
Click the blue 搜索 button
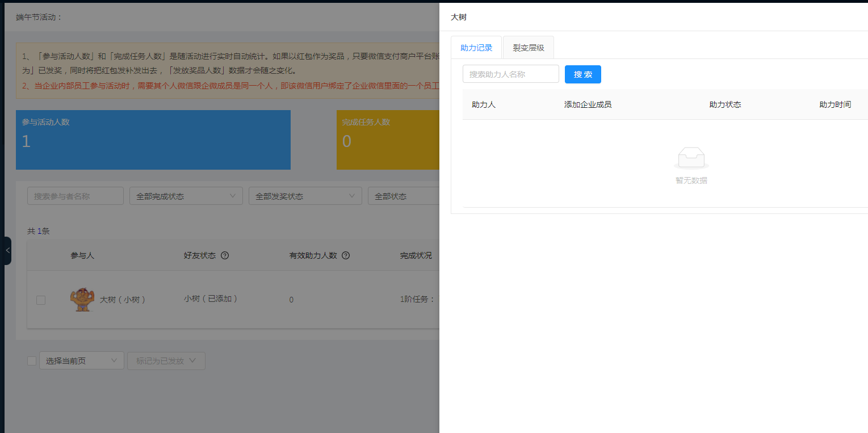583,74
